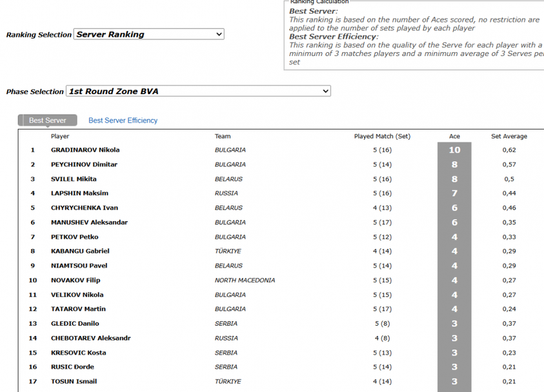The image size is (544, 392).
Task: Click set average 0,62
Action: tap(509, 150)
